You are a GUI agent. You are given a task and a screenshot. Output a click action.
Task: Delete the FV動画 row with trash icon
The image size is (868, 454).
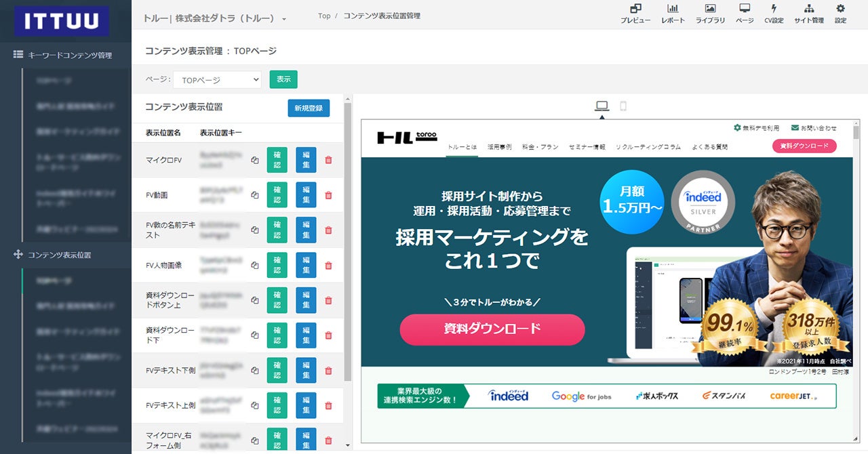(x=329, y=195)
